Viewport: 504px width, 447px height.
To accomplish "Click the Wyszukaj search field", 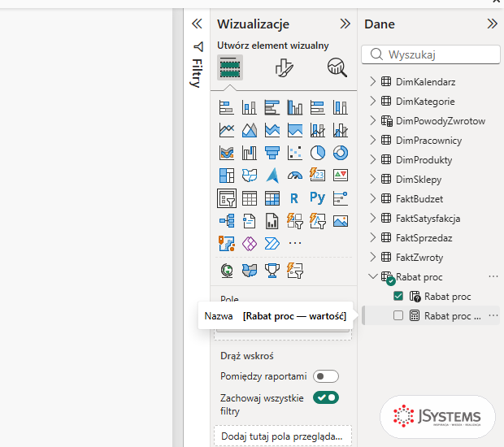I will 431,54.
